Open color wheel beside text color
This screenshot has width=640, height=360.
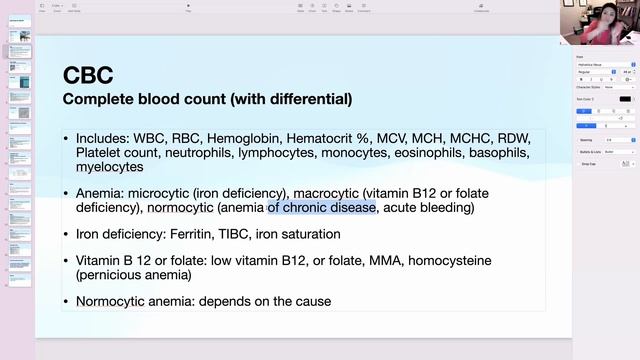(x=634, y=99)
